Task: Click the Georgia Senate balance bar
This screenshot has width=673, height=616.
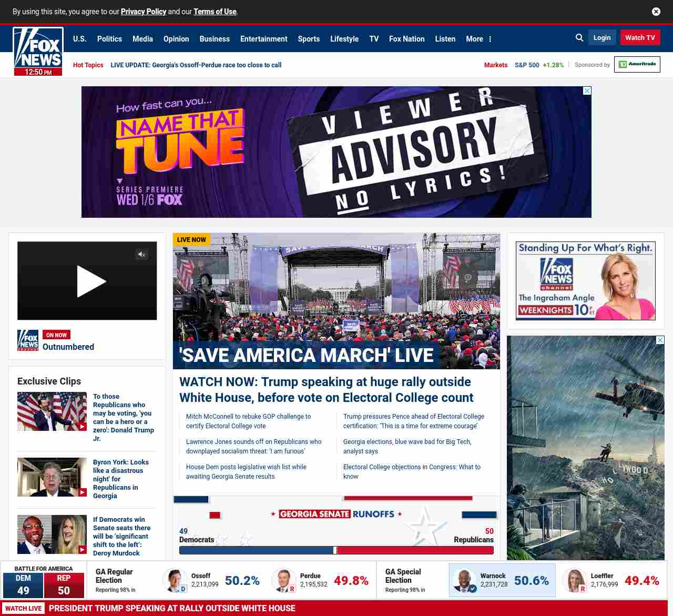Action: pyautogui.click(x=336, y=550)
